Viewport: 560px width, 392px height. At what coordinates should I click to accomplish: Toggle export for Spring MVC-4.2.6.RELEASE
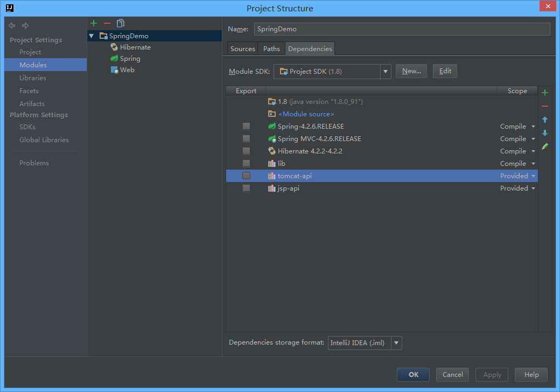pos(246,138)
